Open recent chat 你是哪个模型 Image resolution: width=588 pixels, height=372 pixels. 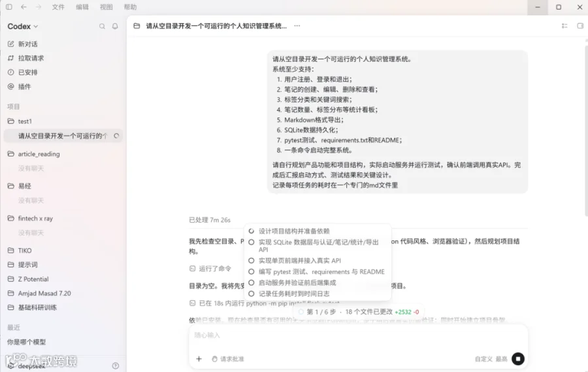[x=26, y=342]
